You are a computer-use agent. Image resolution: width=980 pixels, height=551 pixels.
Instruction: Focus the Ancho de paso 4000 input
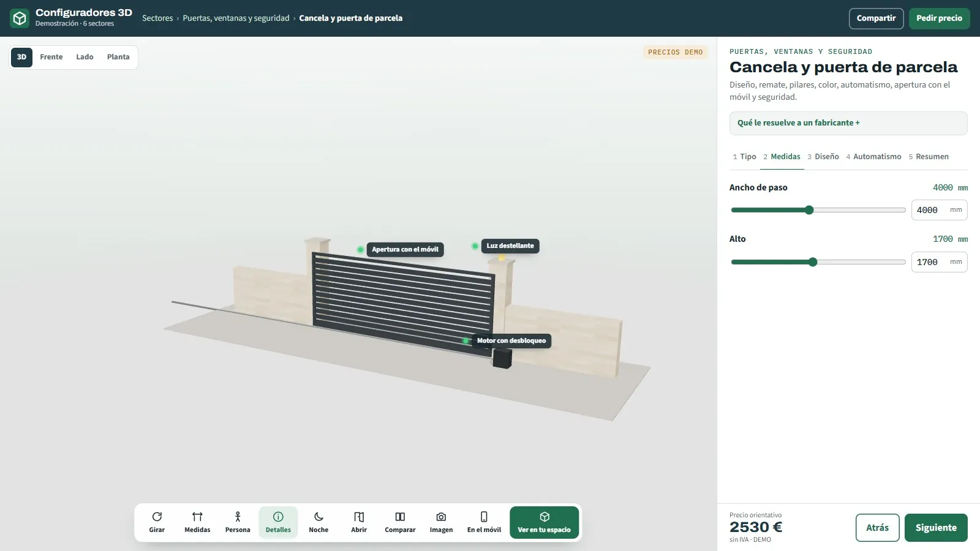coord(939,210)
